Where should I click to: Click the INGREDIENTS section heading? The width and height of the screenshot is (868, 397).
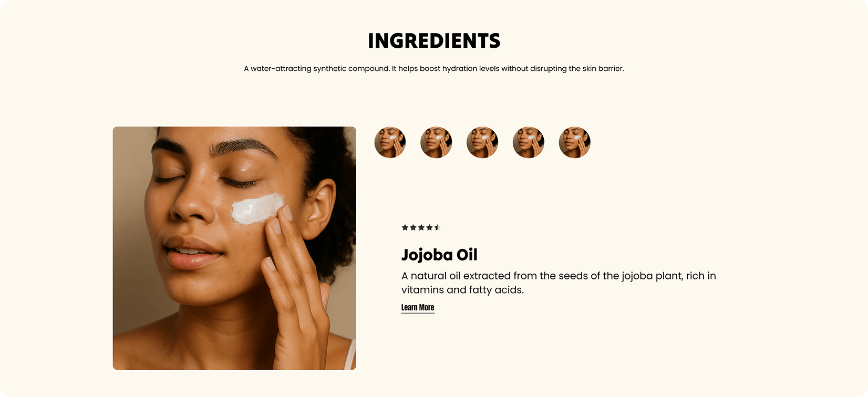coord(434,41)
